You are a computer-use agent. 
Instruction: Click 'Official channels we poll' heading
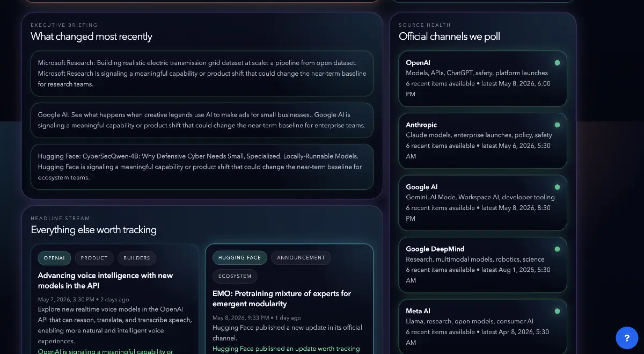pyautogui.click(x=450, y=37)
